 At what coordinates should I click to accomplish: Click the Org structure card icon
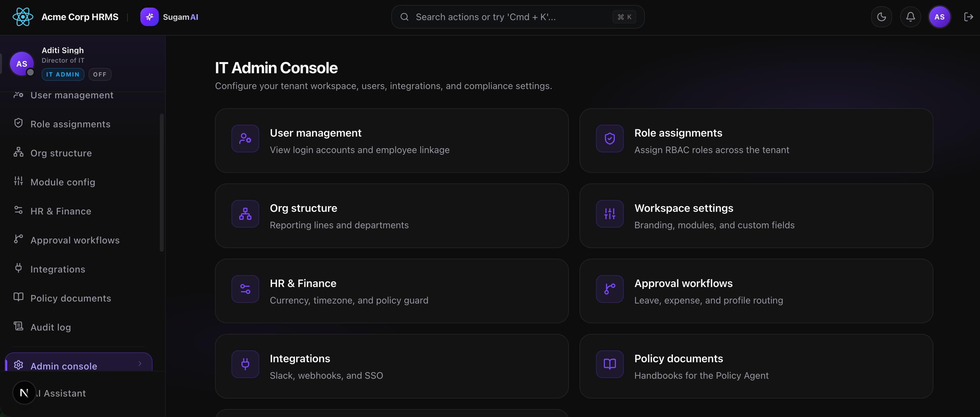pyautogui.click(x=245, y=214)
